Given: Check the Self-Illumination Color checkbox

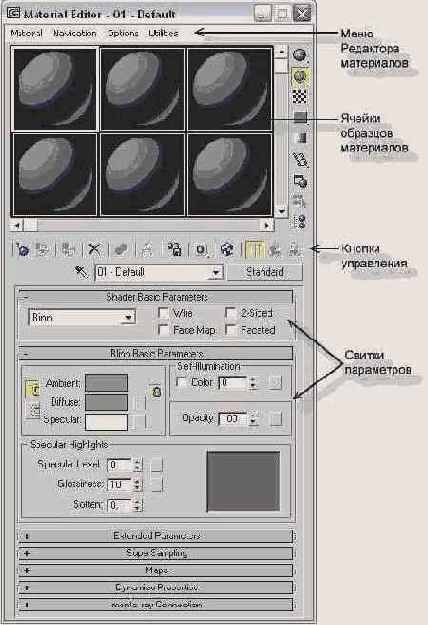Looking at the screenshot, I should coord(181,382).
